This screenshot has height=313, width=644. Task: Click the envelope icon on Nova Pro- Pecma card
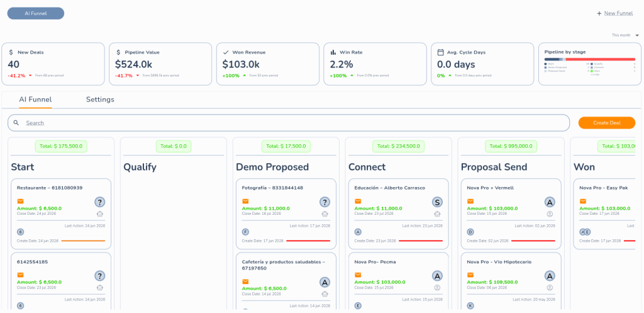tap(358, 275)
